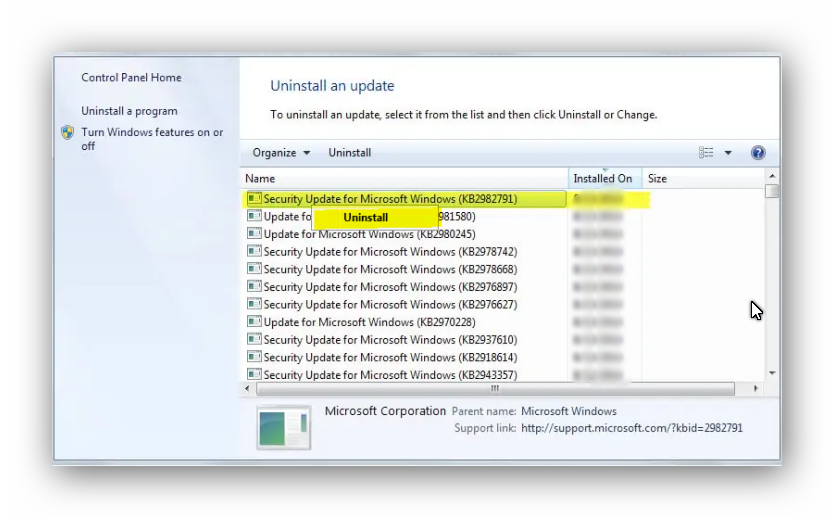834x518 pixels.
Task: Open the Help question mark icon
Action: (758, 153)
